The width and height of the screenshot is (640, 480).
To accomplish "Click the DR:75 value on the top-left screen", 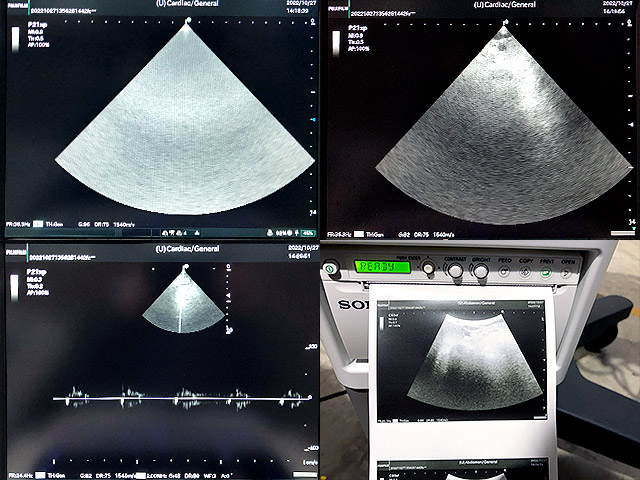I will click(x=102, y=224).
